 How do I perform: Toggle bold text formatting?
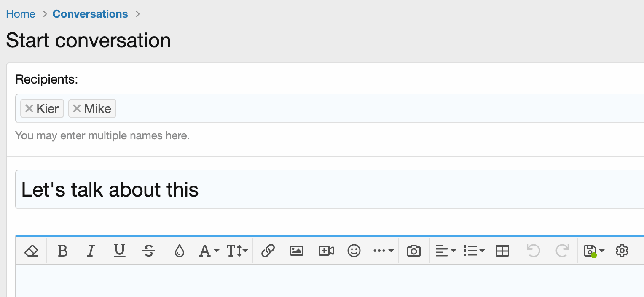point(62,251)
